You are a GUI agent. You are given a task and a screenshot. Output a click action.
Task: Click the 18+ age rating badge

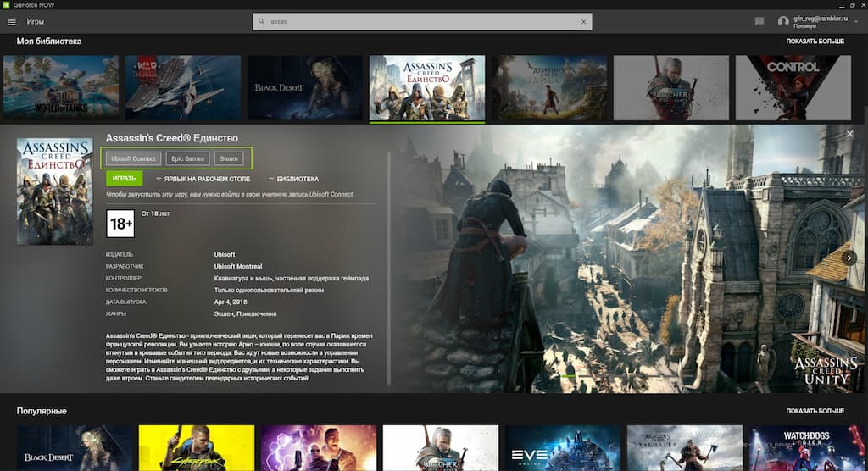(120, 224)
